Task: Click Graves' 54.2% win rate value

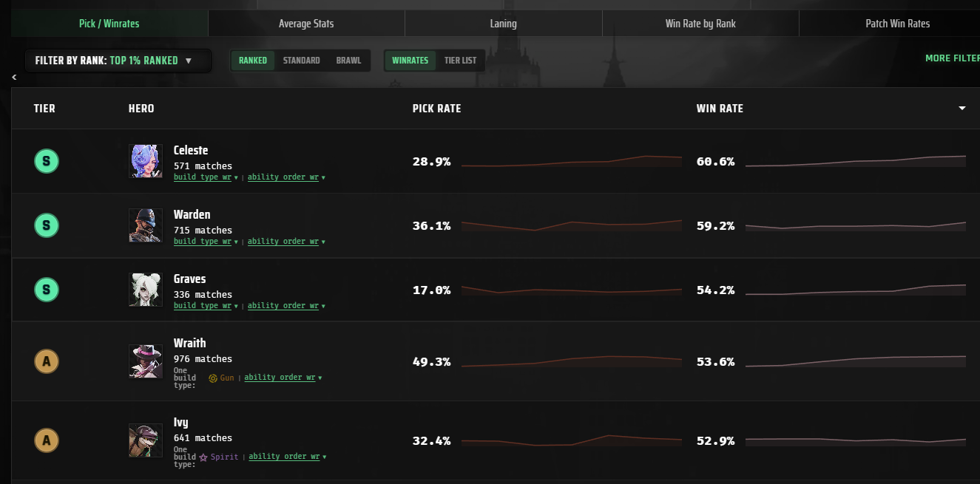Action: coord(716,290)
